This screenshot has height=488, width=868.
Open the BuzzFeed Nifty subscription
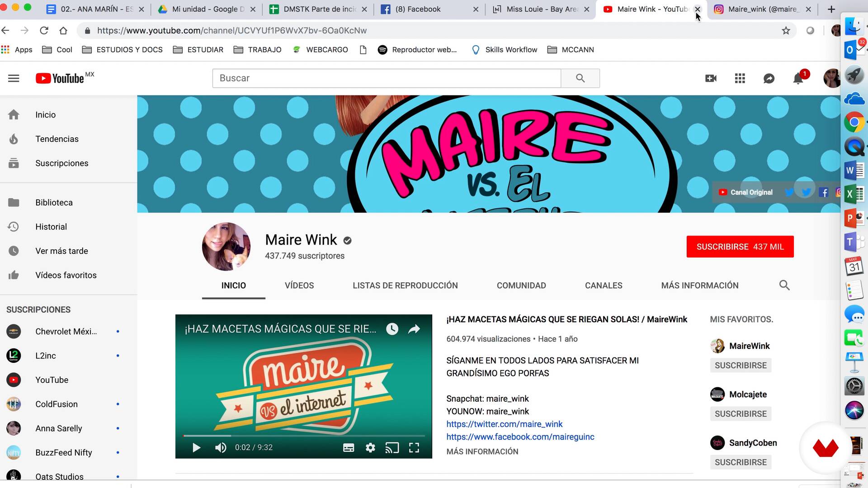pyautogui.click(x=64, y=452)
